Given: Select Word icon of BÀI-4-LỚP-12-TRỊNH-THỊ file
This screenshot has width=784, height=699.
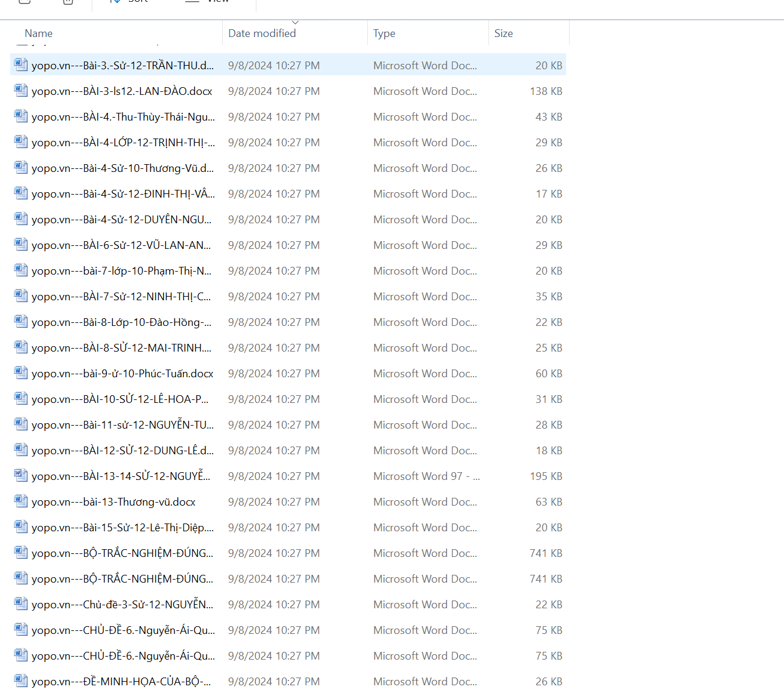Looking at the screenshot, I should click(21, 142).
